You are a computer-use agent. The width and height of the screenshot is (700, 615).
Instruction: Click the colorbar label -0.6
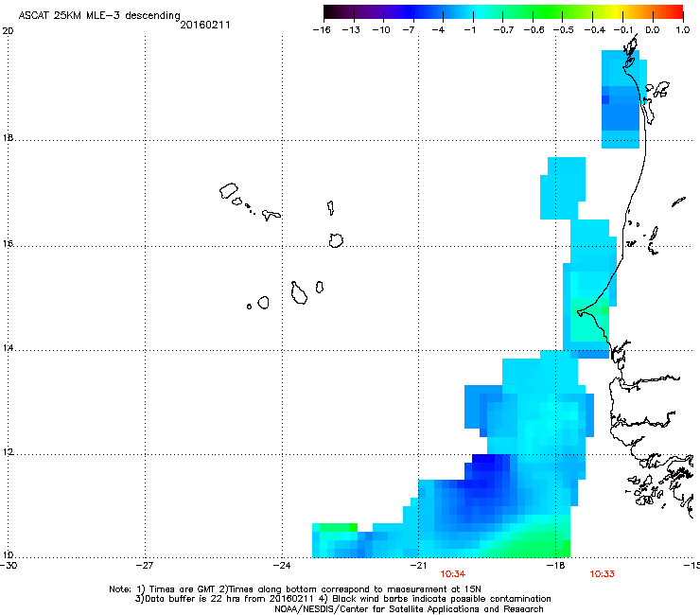click(x=534, y=30)
